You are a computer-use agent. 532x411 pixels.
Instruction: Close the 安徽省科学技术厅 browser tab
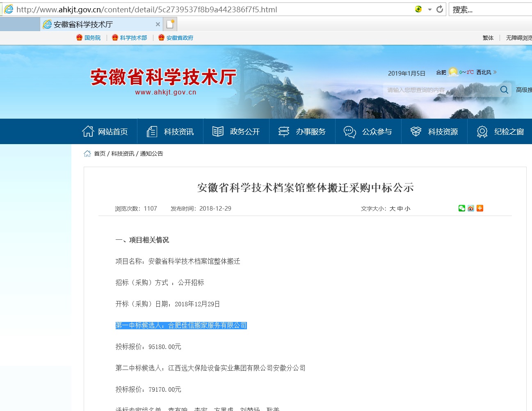coord(158,25)
